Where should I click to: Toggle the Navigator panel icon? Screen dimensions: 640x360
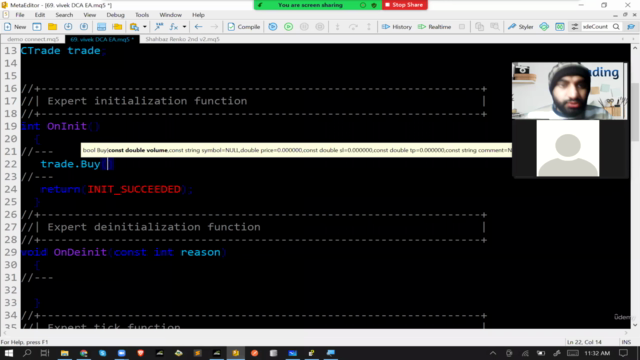[101, 27]
